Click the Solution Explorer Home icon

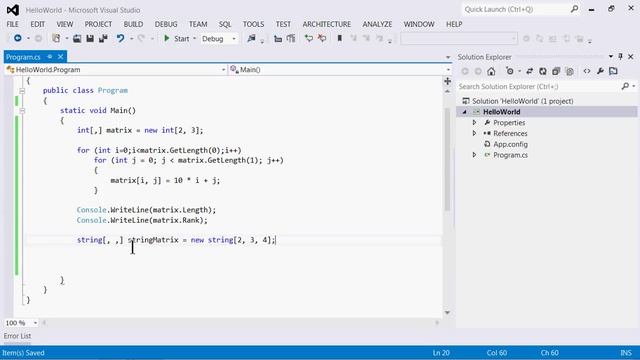[x=491, y=71]
